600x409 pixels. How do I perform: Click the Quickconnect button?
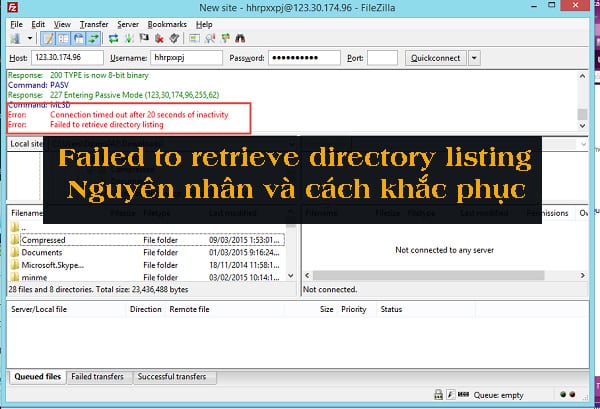click(436, 58)
